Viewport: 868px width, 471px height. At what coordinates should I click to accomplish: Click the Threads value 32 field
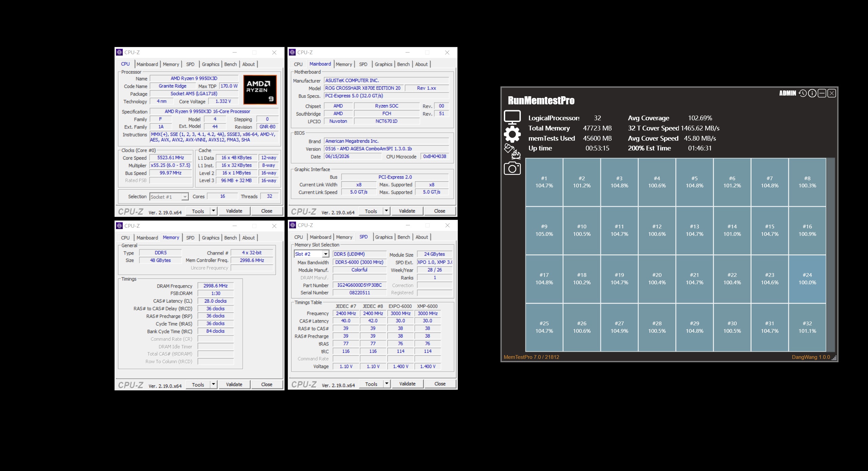click(270, 196)
